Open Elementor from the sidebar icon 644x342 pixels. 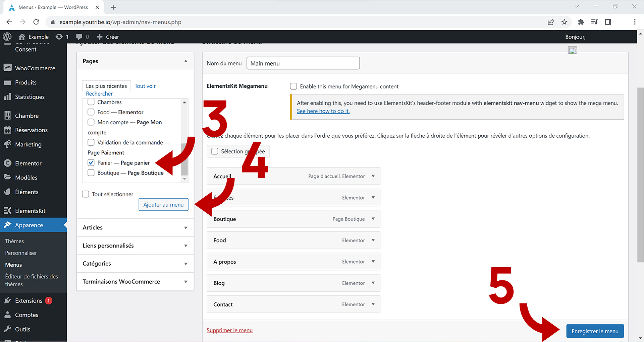click(x=8, y=163)
